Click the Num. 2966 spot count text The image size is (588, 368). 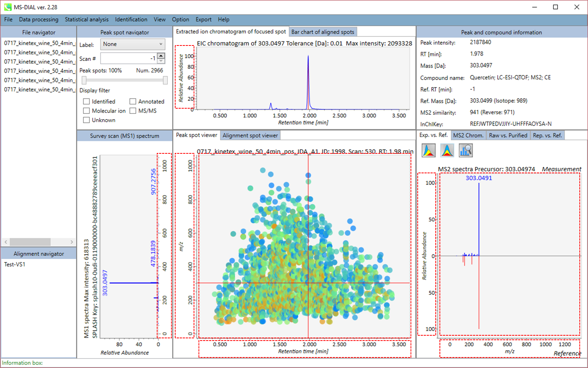coord(150,70)
